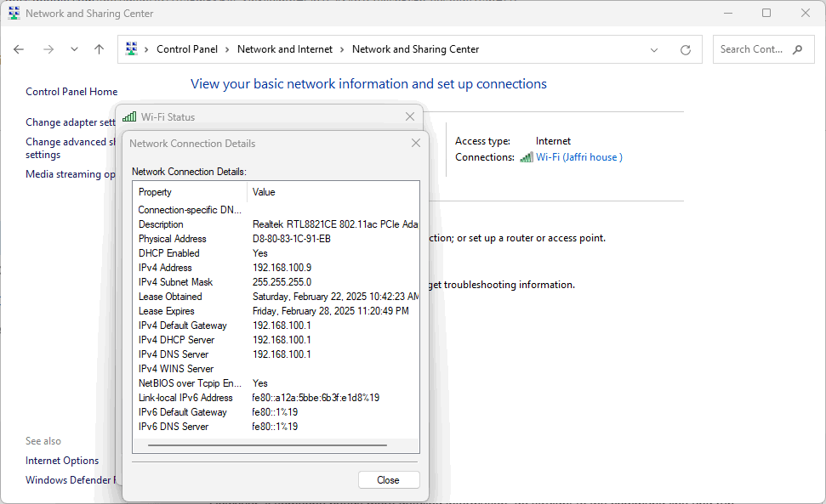Click the Back navigation arrow
The image size is (826, 504).
pyautogui.click(x=19, y=49)
